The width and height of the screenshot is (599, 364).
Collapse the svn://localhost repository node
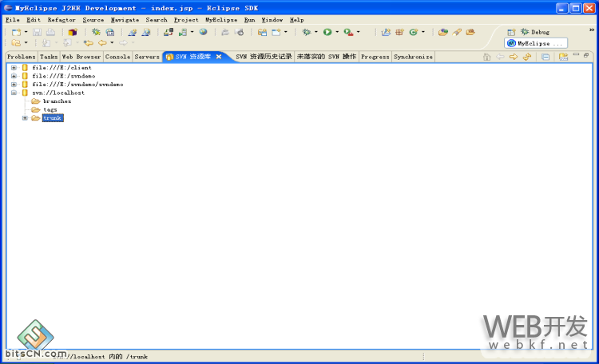tap(14, 93)
